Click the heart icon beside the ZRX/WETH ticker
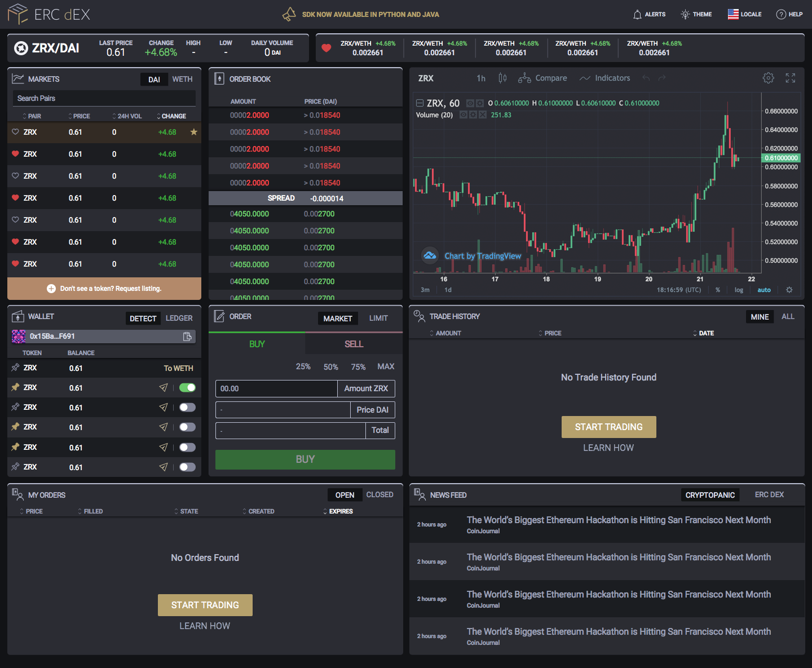Viewport: 812px width, 668px height. coord(326,48)
